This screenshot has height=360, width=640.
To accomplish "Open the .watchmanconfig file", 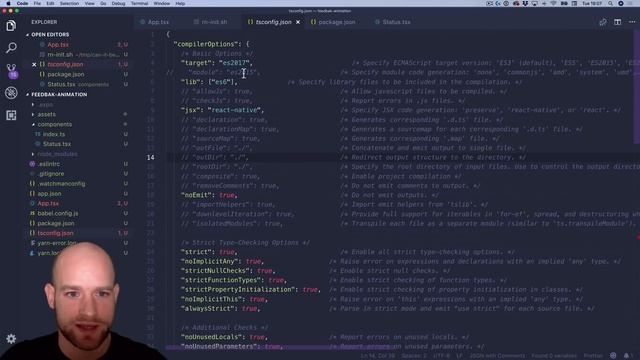I will 61,184.
